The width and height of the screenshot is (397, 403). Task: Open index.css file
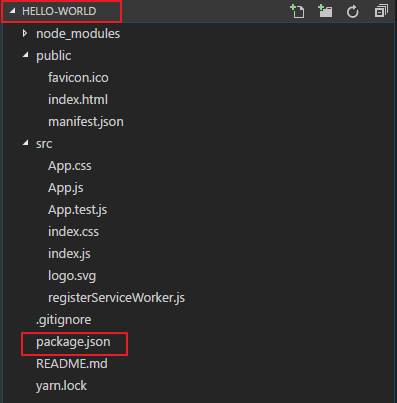[x=73, y=232]
